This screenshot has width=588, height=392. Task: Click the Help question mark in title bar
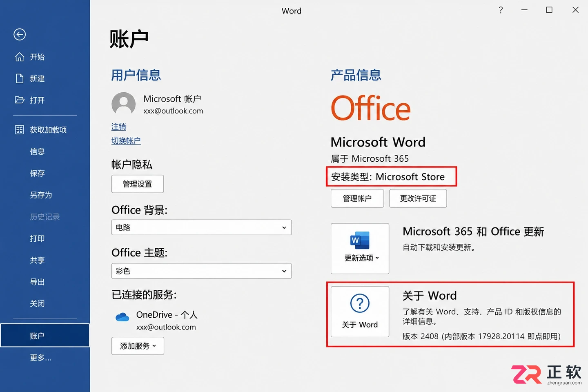point(501,10)
